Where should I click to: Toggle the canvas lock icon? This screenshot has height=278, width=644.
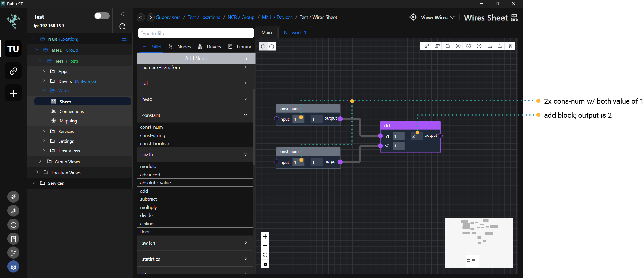[265, 264]
